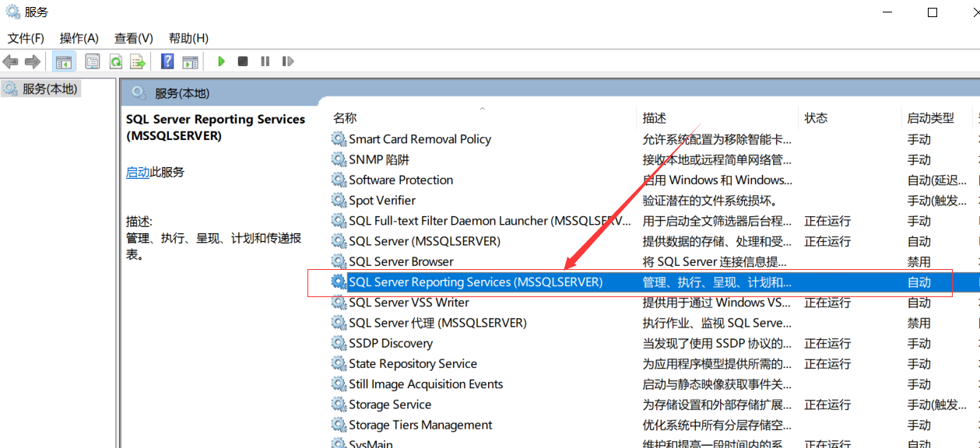Click gear icon of SQL Server 代理
The width and height of the screenshot is (980, 448).
pyautogui.click(x=339, y=323)
